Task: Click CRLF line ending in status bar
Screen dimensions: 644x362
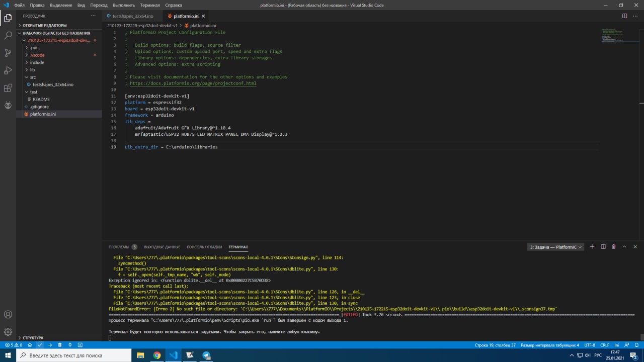Action: point(604,345)
